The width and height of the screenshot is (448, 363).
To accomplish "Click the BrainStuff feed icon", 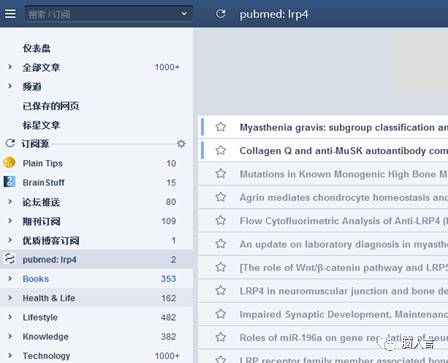I will click(9, 182).
